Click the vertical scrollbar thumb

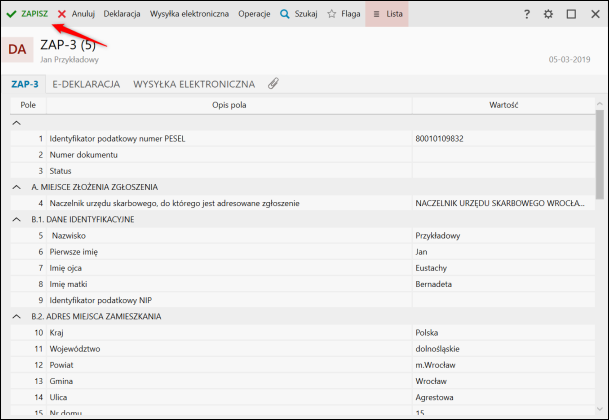coord(600,154)
